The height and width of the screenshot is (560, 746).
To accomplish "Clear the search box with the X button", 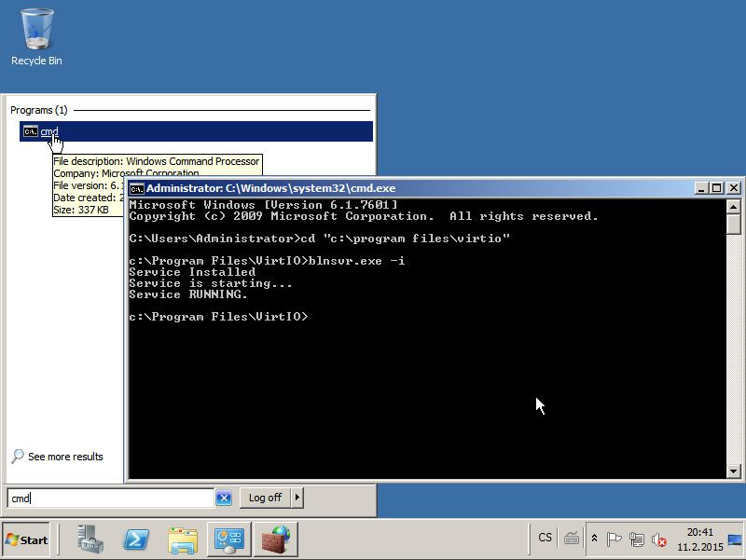I will tap(224, 499).
